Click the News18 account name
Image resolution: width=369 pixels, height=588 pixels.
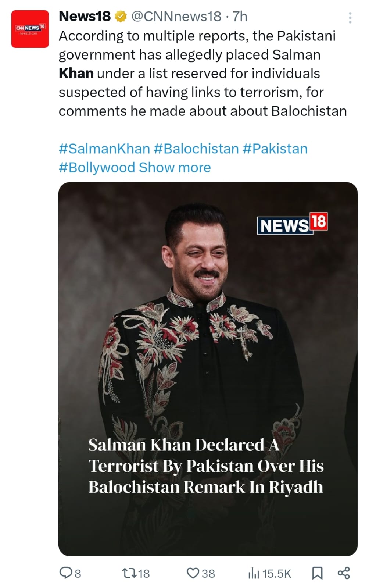[85, 17]
